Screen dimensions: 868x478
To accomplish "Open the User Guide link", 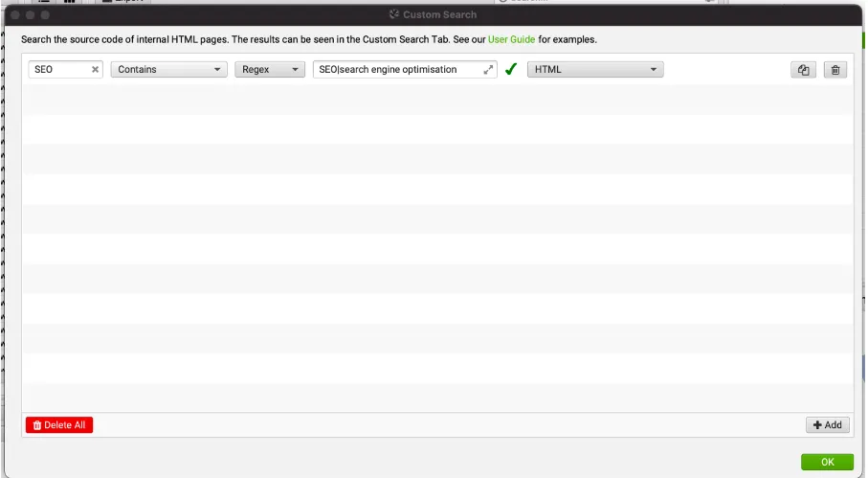I will click(511, 40).
